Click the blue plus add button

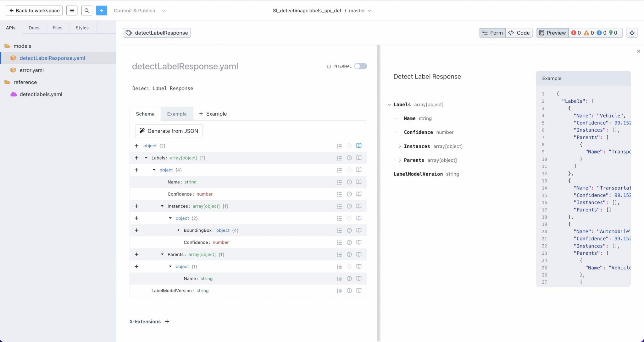coord(102,10)
